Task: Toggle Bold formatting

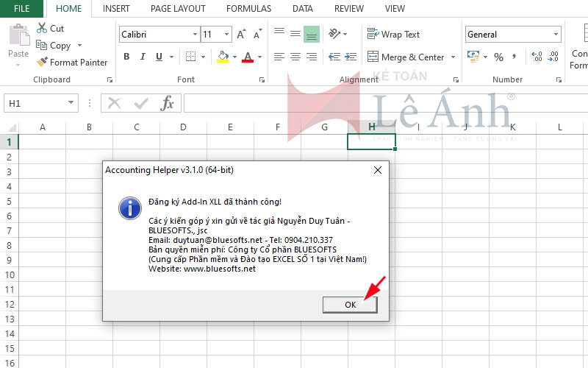Action: pos(126,57)
